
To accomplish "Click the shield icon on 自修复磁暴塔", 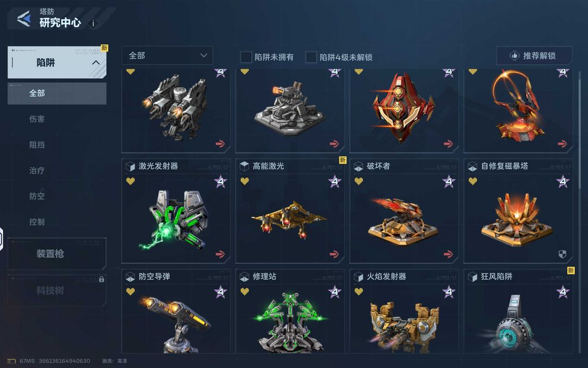I will pos(562,254).
